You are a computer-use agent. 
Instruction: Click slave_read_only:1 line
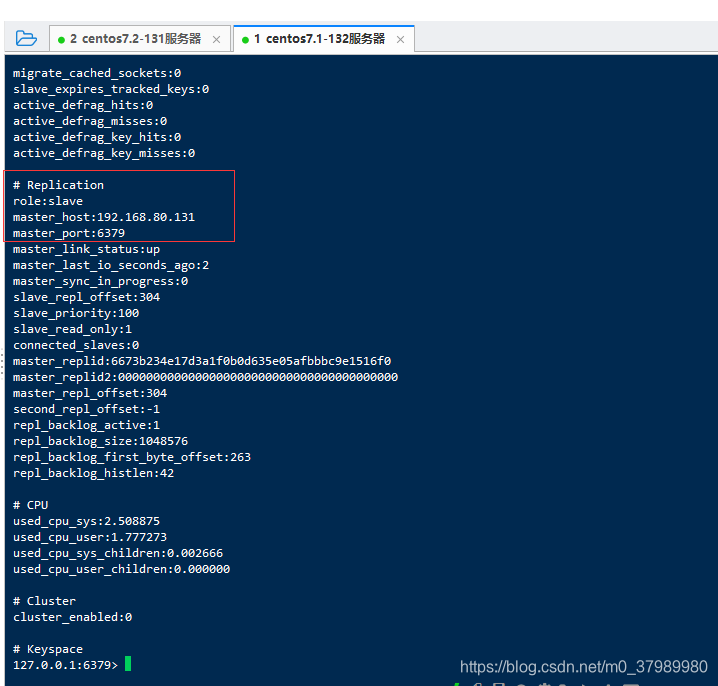pos(72,329)
